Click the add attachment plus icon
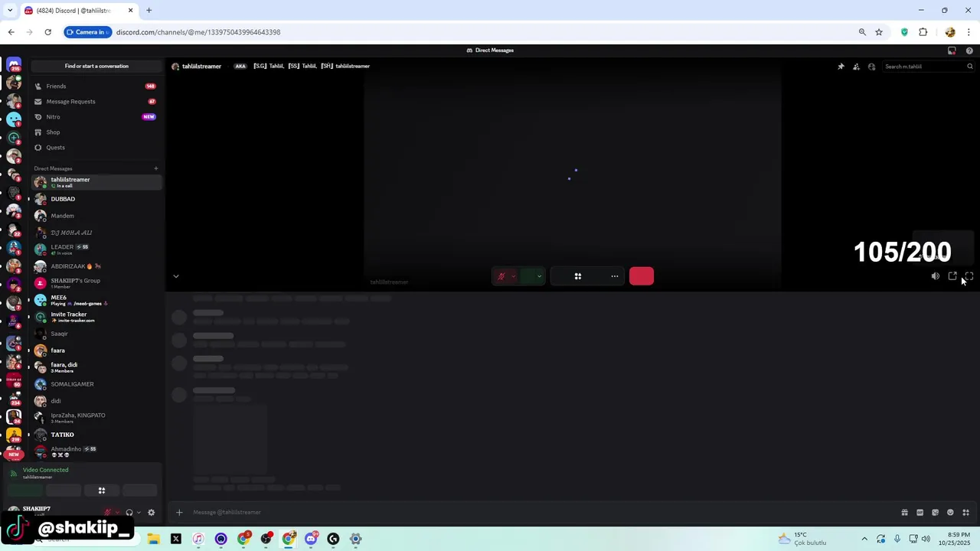This screenshot has width=980, height=551. (x=179, y=513)
